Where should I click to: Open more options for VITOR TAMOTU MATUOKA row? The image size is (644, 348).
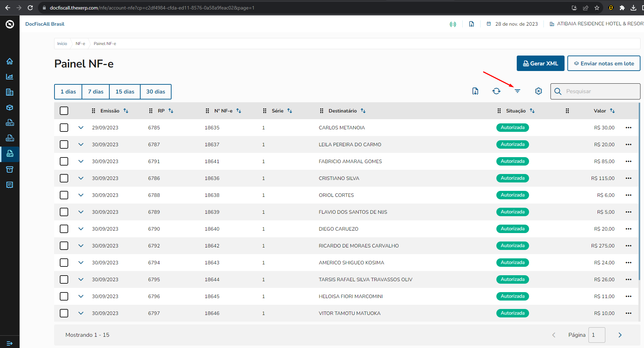[629, 313]
